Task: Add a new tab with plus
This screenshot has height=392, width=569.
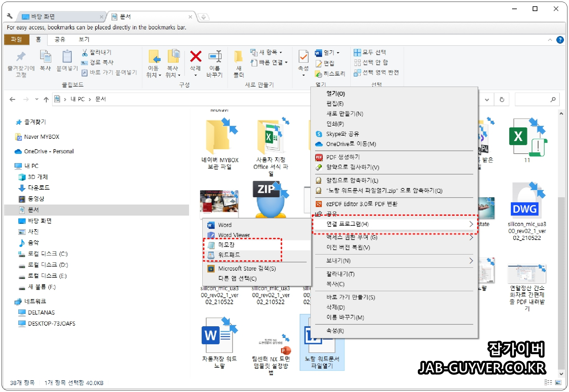Action: point(204,17)
